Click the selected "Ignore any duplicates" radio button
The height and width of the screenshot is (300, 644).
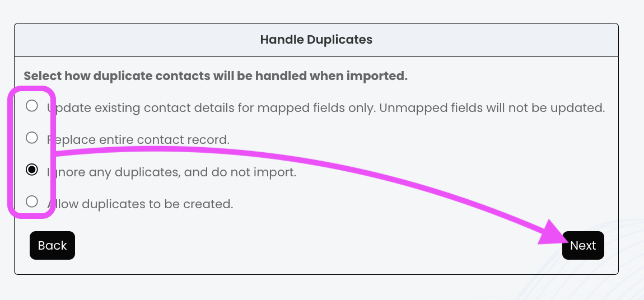32,170
